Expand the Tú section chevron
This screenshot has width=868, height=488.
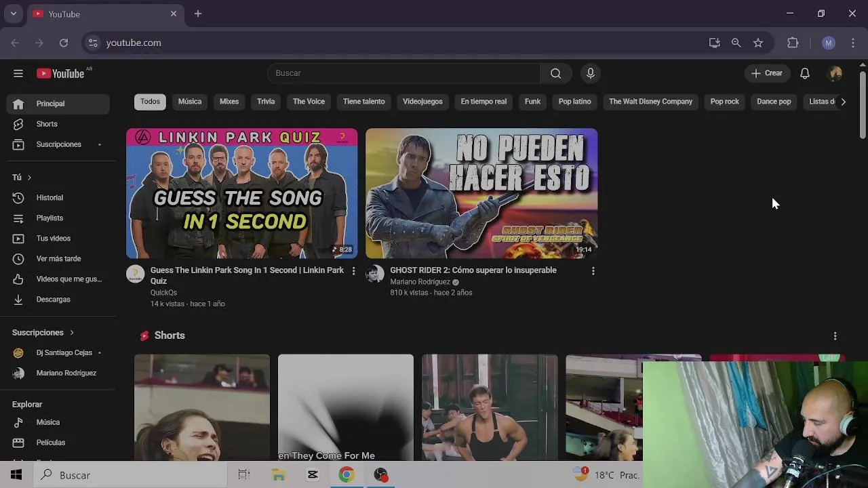[29, 178]
